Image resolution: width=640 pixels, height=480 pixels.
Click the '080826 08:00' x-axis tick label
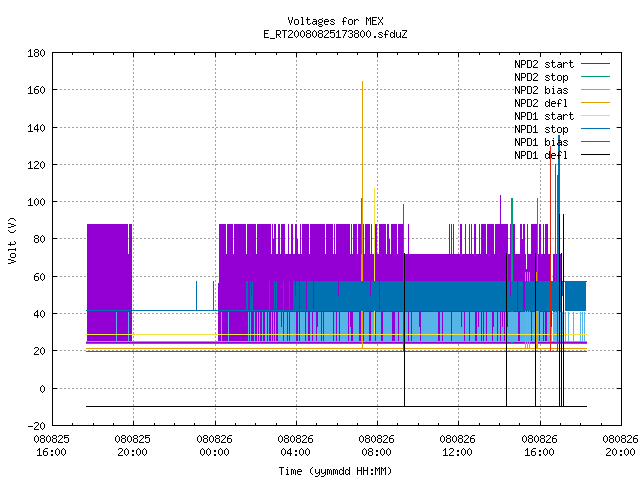[x=376, y=446]
